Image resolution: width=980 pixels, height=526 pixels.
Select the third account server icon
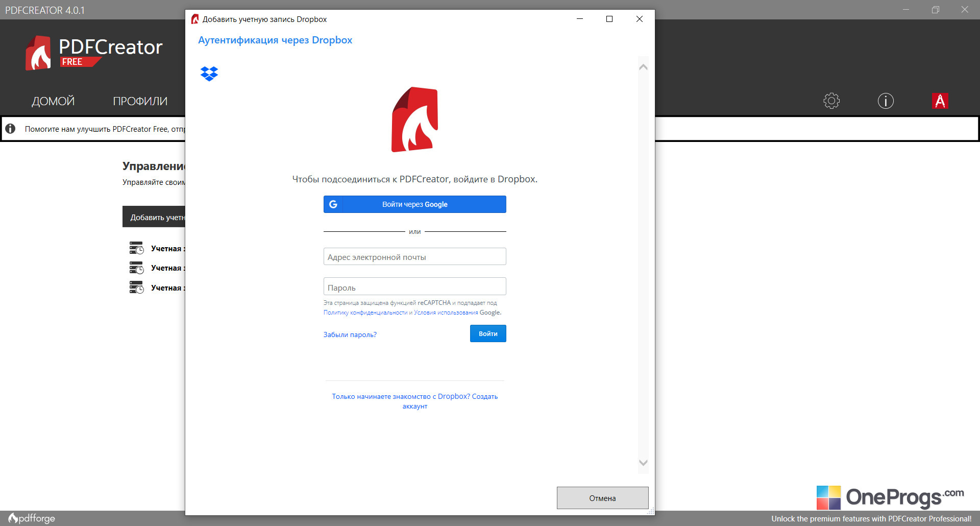(x=136, y=288)
